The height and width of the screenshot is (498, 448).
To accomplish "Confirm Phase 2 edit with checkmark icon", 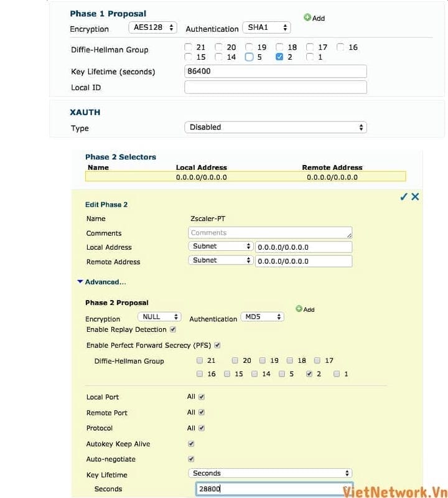I will click(403, 197).
